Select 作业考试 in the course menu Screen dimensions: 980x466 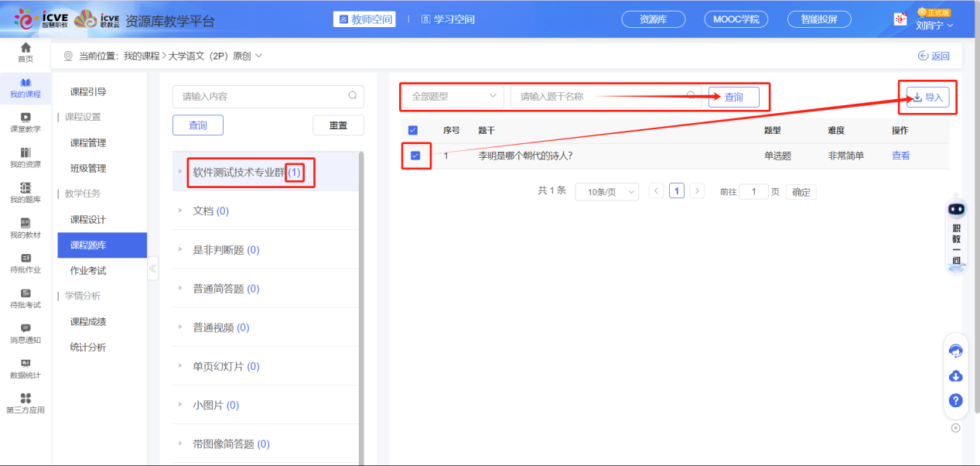point(88,270)
